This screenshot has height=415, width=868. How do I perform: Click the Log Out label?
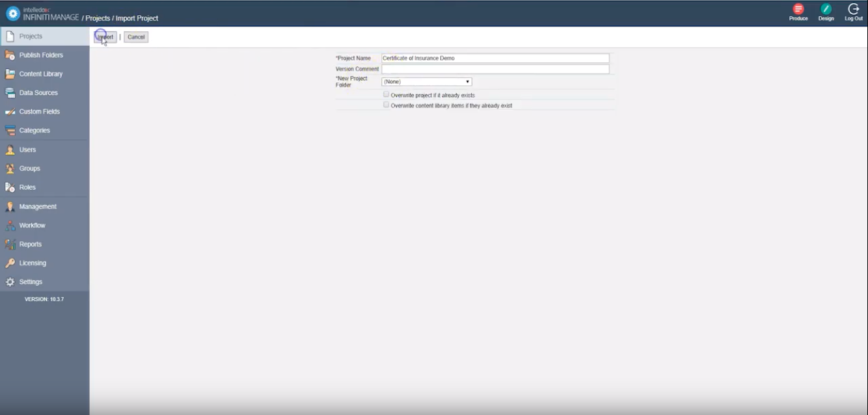854,19
